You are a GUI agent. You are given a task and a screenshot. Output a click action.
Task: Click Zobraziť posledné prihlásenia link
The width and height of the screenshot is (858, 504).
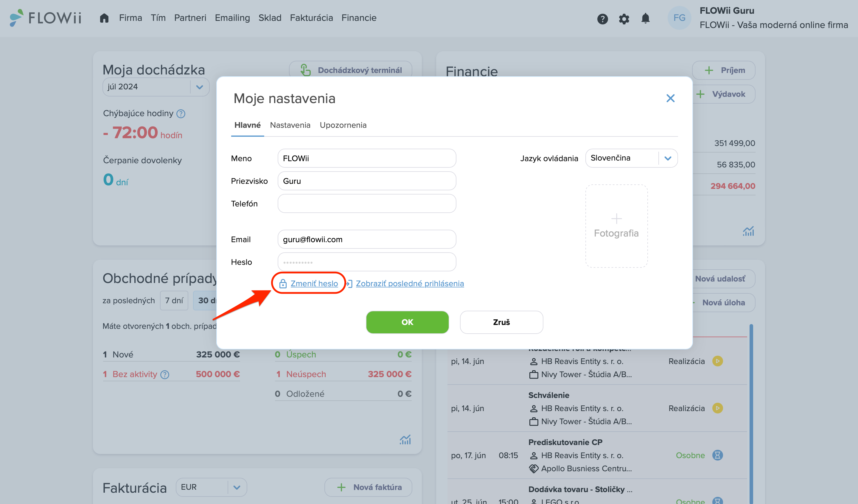pyautogui.click(x=410, y=283)
